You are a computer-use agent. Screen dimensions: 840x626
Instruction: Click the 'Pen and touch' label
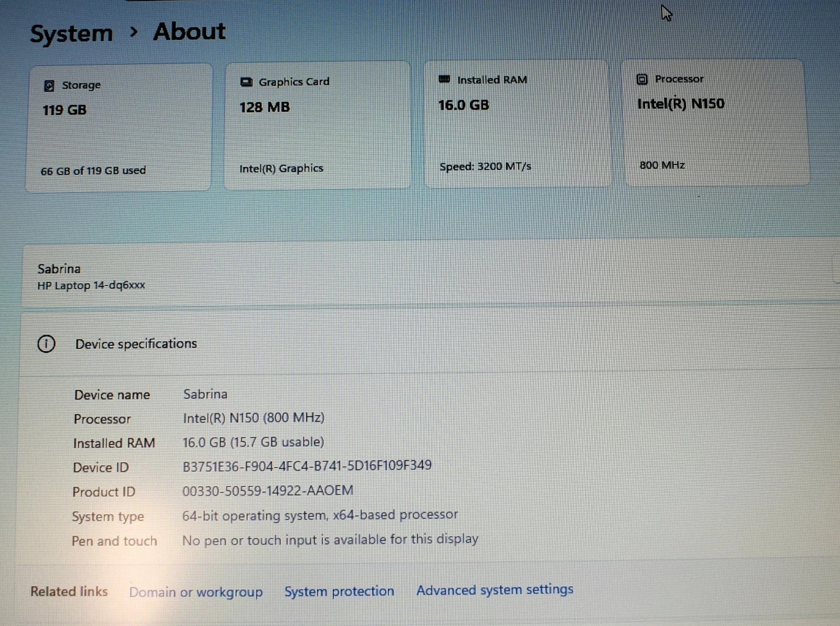(114, 541)
